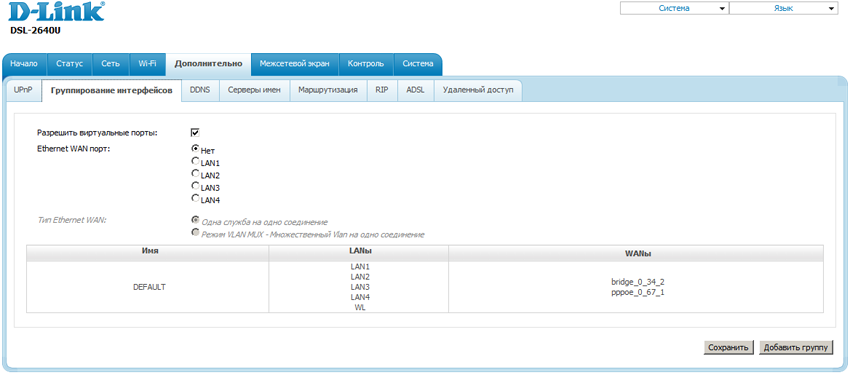Click Добавить группу button
850x375 pixels.
(x=796, y=347)
